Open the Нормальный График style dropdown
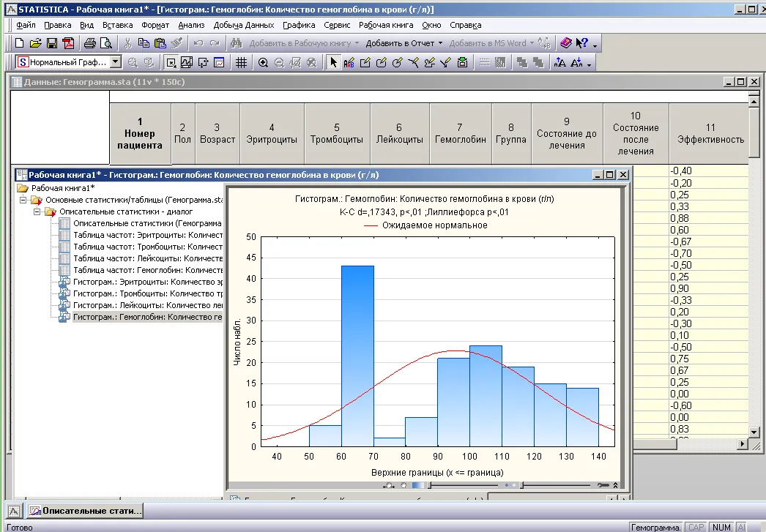This screenshot has width=766, height=532. click(116, 63)
